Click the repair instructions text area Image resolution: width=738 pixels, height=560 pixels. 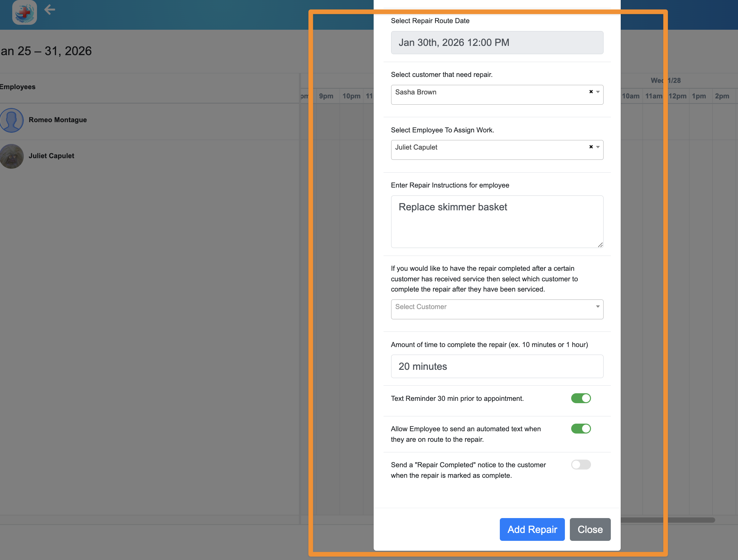pos(497,222)
